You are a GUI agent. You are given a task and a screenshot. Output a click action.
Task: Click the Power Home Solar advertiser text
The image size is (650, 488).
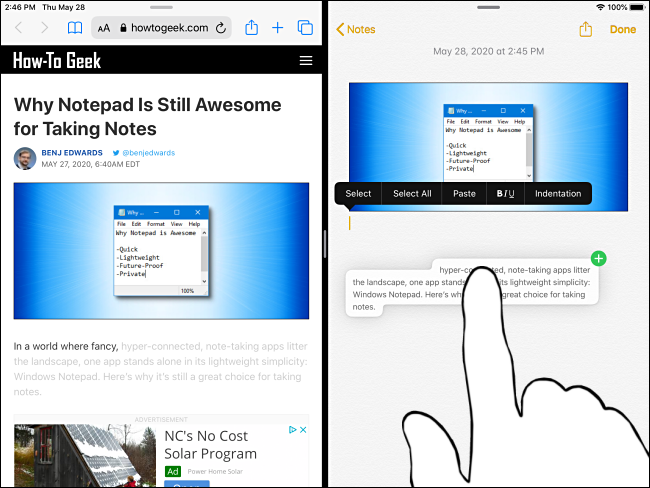(x=215, y=471)
